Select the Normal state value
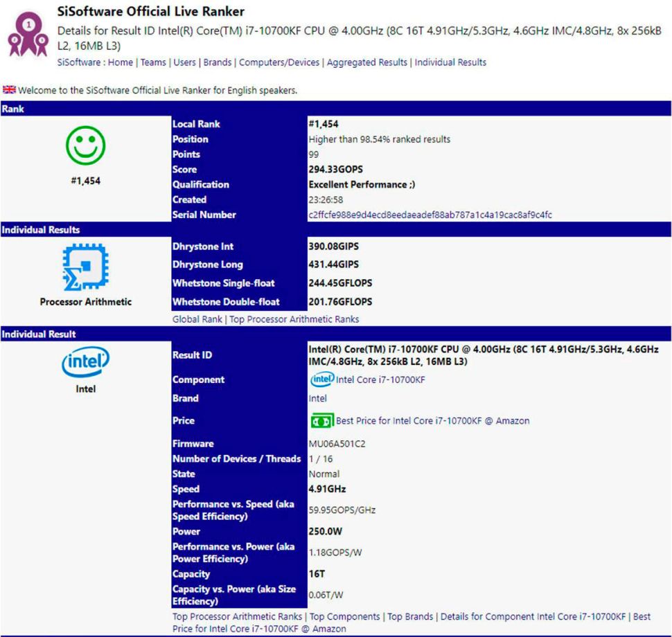 pyautogui.click(x=324, y=474)
